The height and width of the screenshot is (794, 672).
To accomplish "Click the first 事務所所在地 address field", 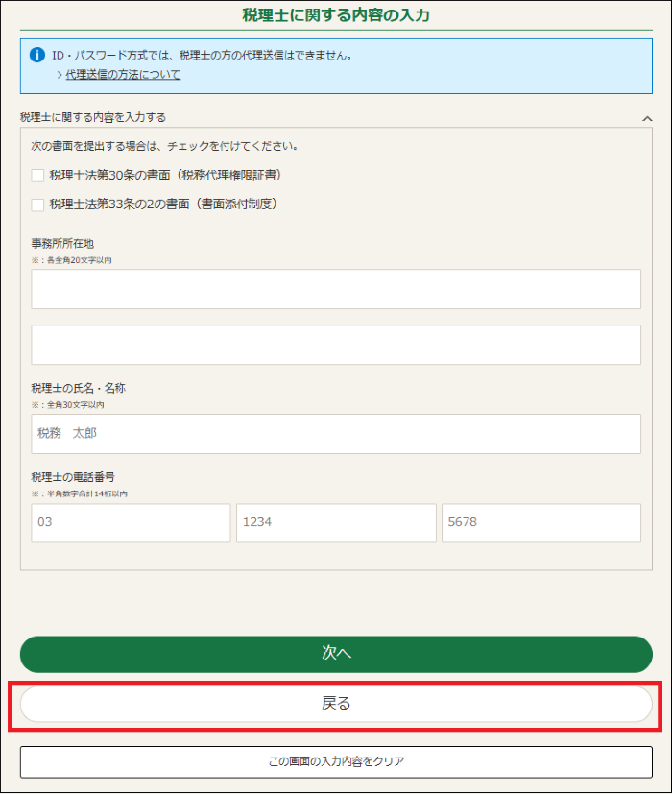I will pyautogui.click(x=335, y=289).
